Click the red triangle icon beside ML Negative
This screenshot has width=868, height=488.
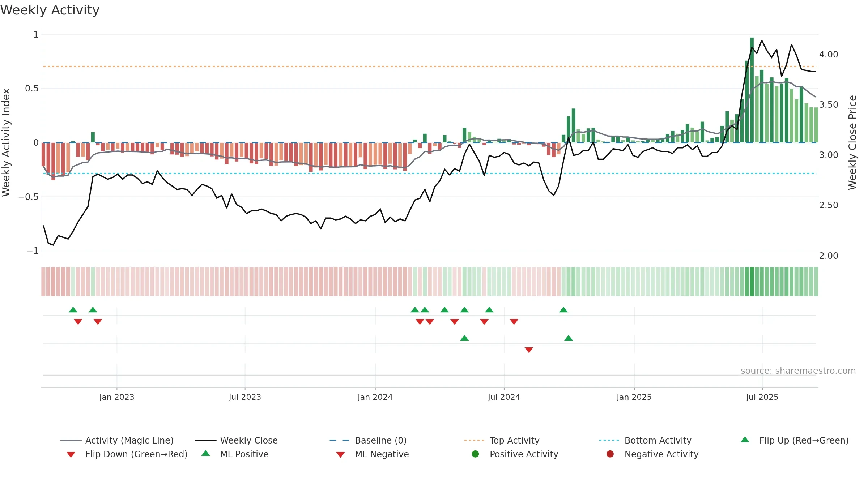click(340, 455)
